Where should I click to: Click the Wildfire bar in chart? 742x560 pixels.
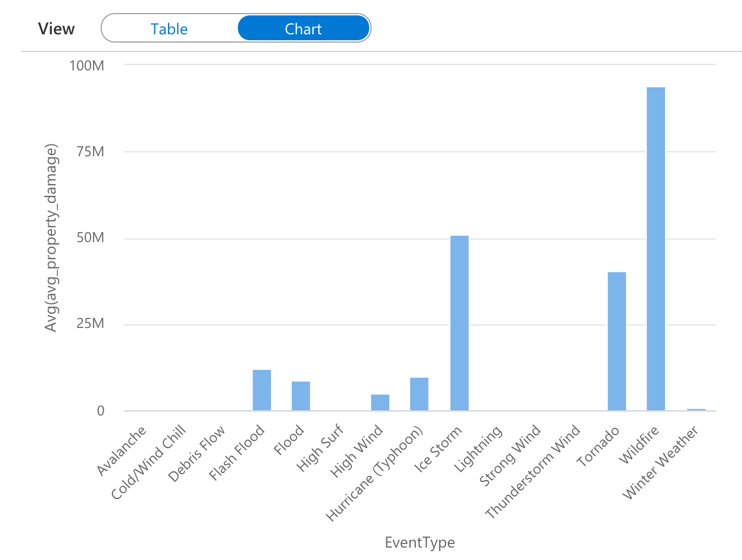coord(656,249)
